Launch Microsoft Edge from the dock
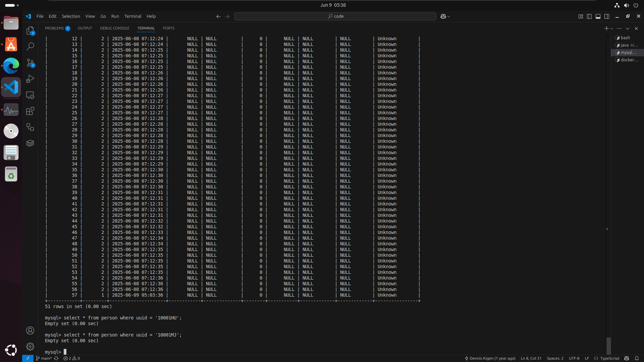The width and height of the screenshot is (644, 362). [11, 66]
